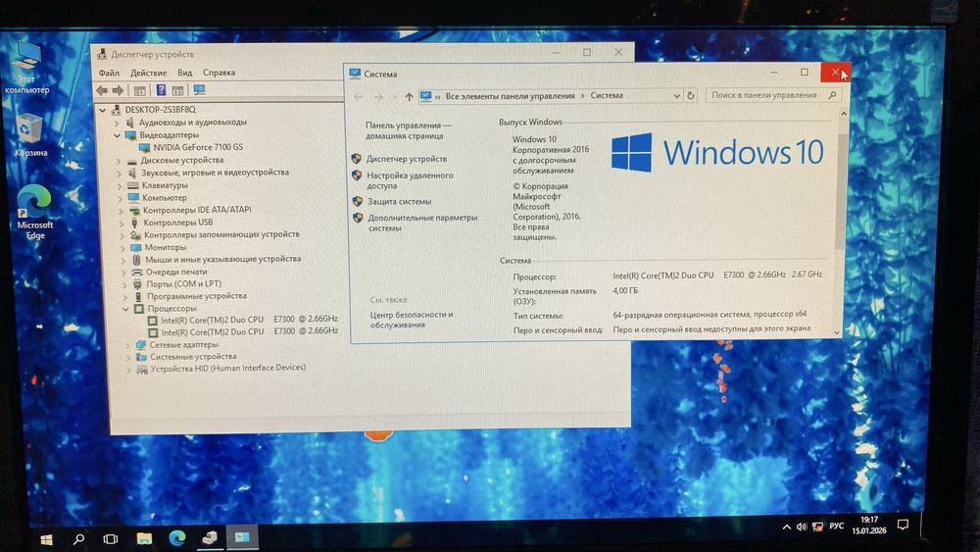Screen dimensions: 980x552
Task: Expand Аудиовходы и аудиовыходы node
Action: point(117,124)
